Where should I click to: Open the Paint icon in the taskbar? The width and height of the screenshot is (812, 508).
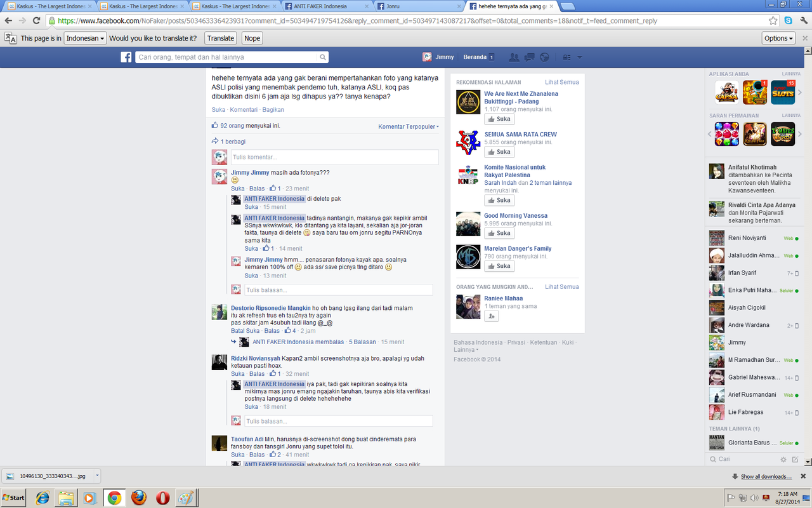tap(186, 497)
